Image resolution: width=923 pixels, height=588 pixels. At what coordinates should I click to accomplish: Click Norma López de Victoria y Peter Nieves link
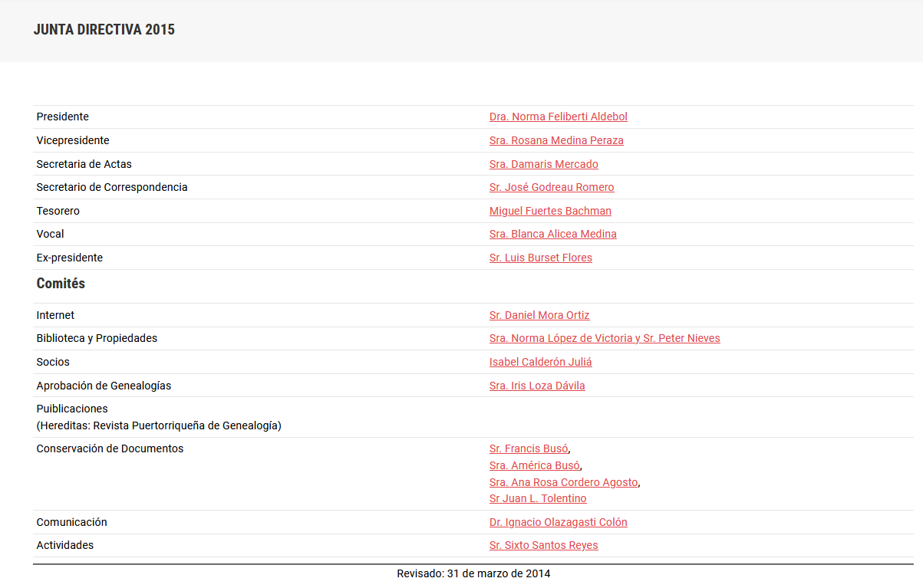click(605, 338)
